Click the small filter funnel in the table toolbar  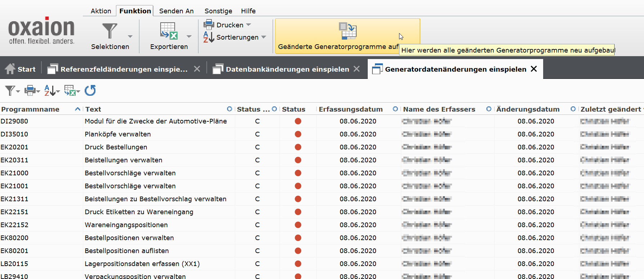[x=10, y=90]
